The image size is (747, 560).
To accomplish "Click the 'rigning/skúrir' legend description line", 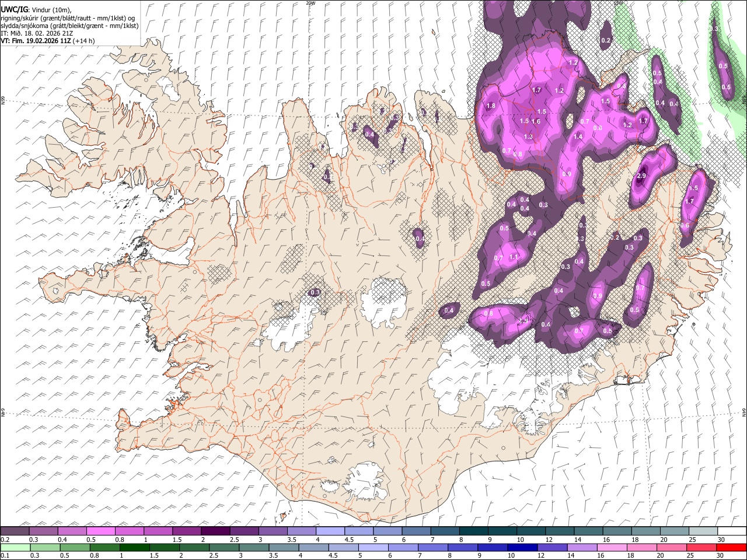I will point(68,18).
